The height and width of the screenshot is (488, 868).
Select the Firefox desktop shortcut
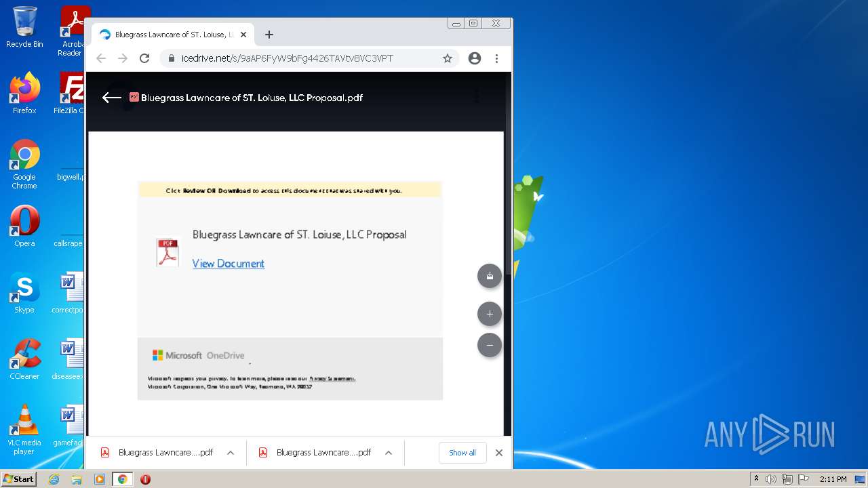click(x=24, y=94)
